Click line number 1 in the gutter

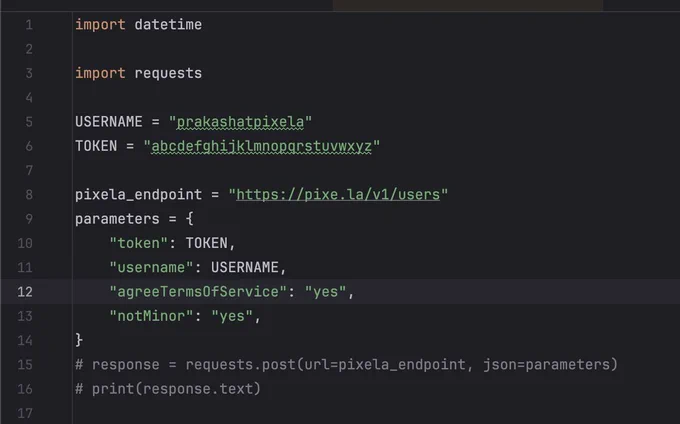[29, 25]
